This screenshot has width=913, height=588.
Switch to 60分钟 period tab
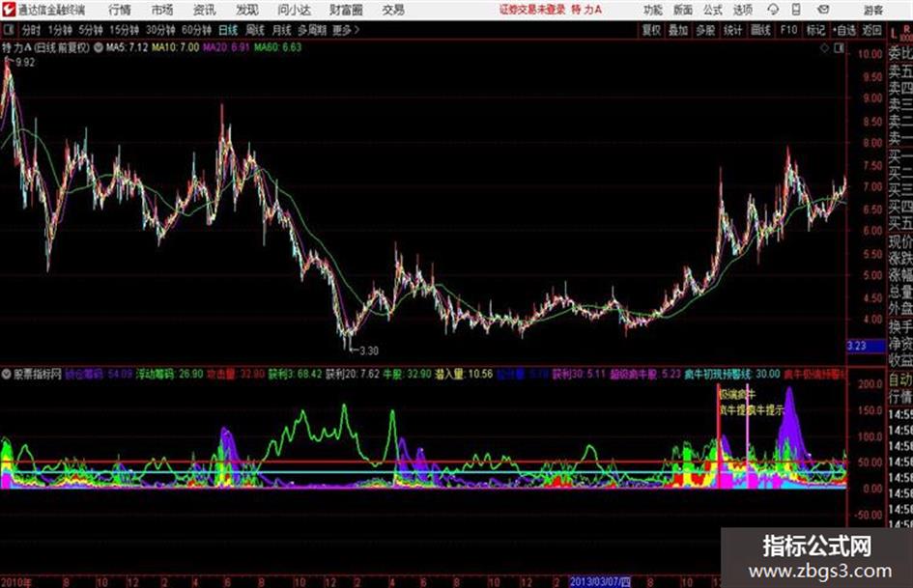pos(196,30)
